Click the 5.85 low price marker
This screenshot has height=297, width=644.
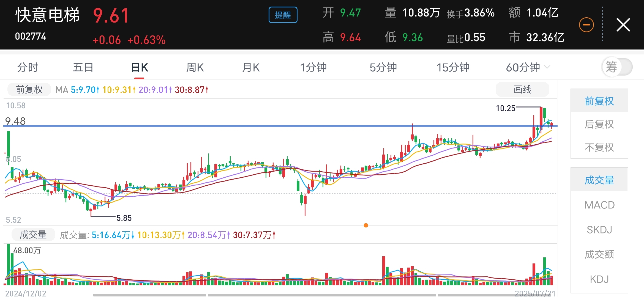pos(124,218)
